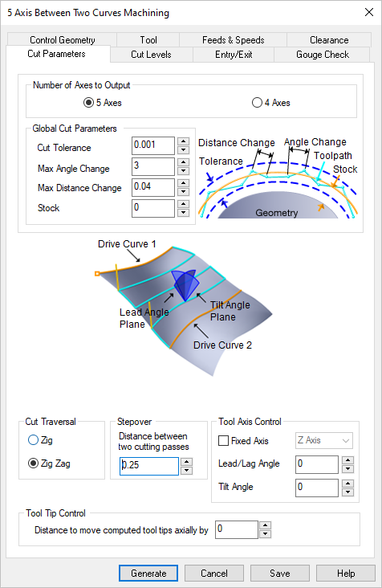Screen dimensions: 382x588
Task: Open the Tool tab
Action: tap(148, 39)
